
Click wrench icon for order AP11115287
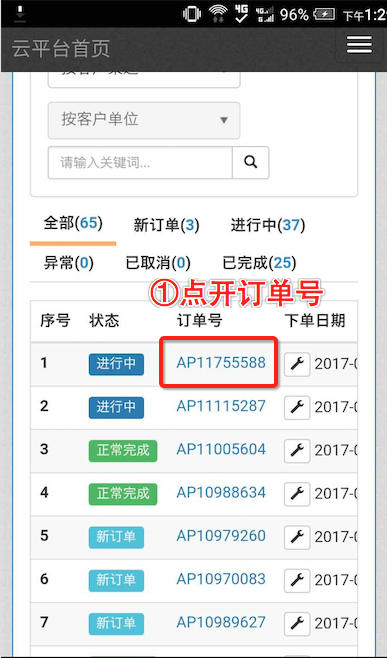[297, 407]
